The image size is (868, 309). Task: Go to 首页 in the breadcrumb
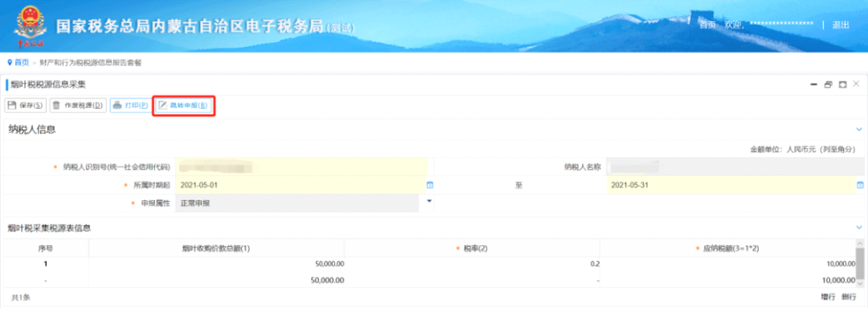22,63
